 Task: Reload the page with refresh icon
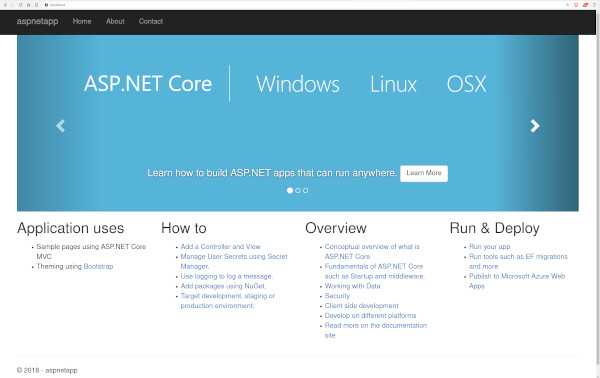pyautogui.click(x=20, y=5)
